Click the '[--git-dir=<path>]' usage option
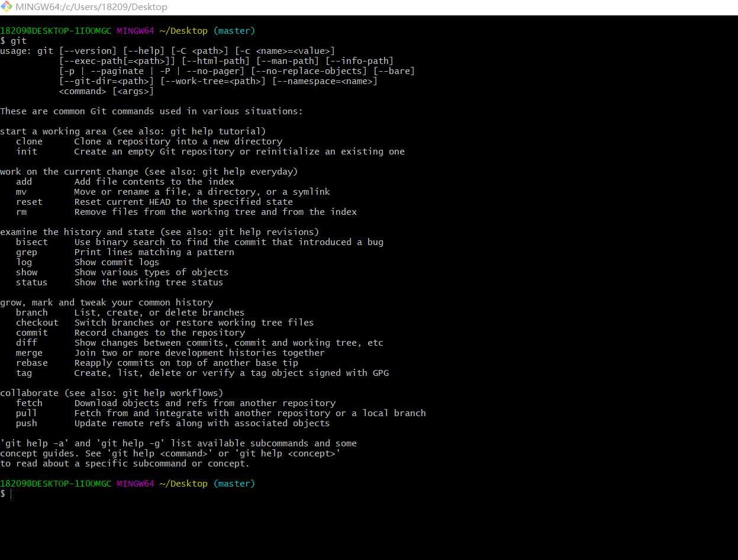The width and height of the screenshot is (738, 560). tap(107, 81)
